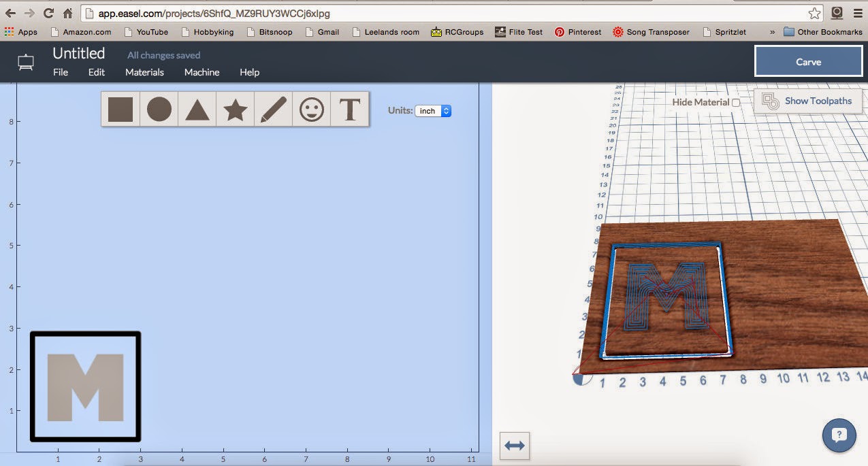The width and height of the screenshot is (868, 466).
Task: Open the Materials menu
Action: pos(144,71)
